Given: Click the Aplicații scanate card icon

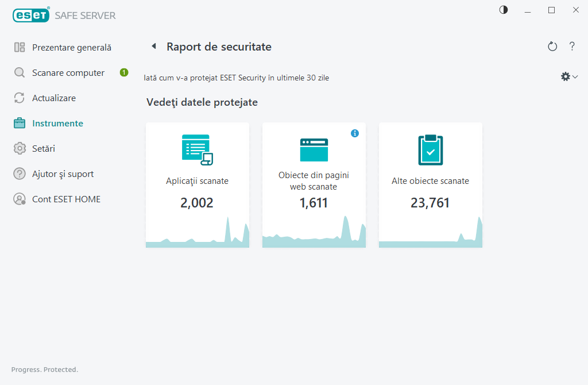Looking at the screenshot, I should 197,149.
